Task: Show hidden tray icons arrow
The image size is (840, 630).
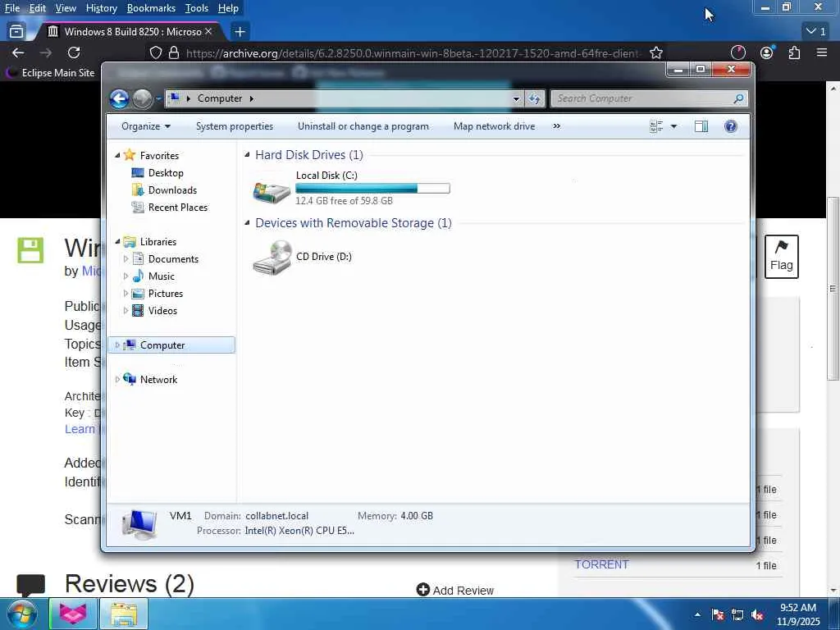Action: (697, 614)
